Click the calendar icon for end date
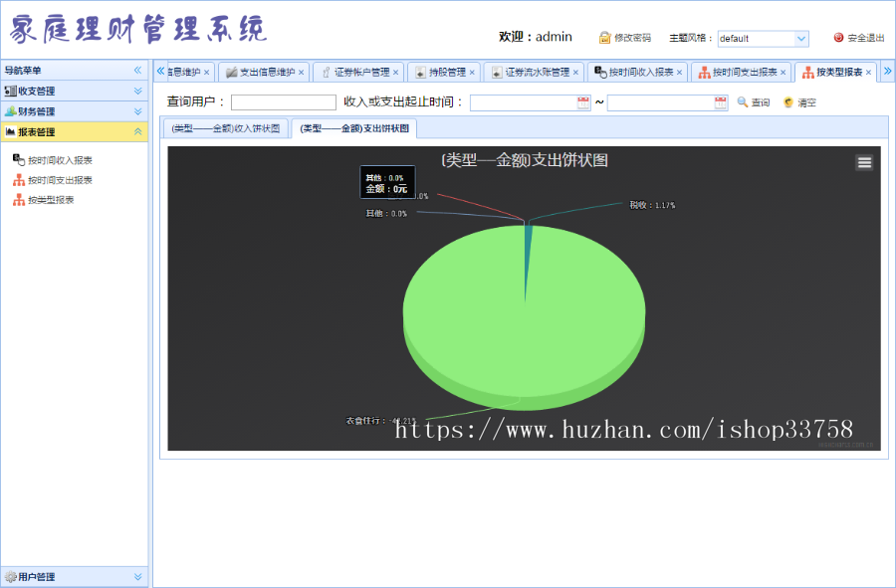The height and width of the screenshot is (588, 896). pyautogui.click(x=719, y=103)
